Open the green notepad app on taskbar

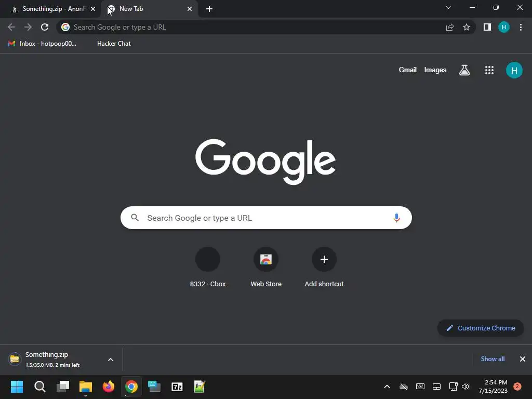[199, 387]
